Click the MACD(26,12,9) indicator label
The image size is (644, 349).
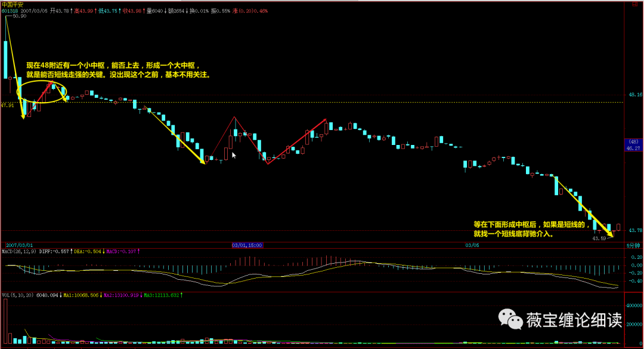[x=19, y=251]
